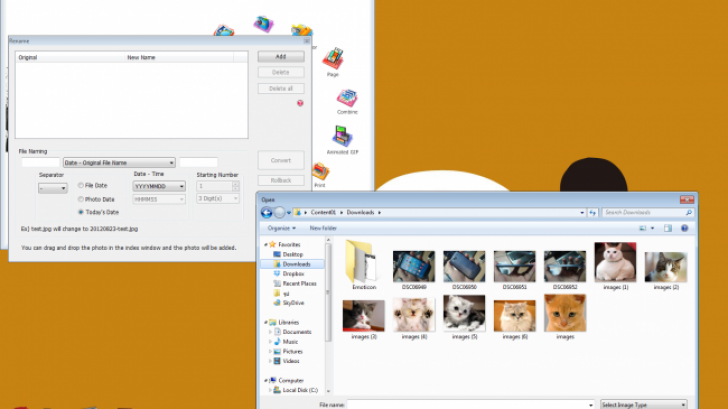The image size is (728, 409).
Task: Go back in the Open dialog
Action: point(266,213)
